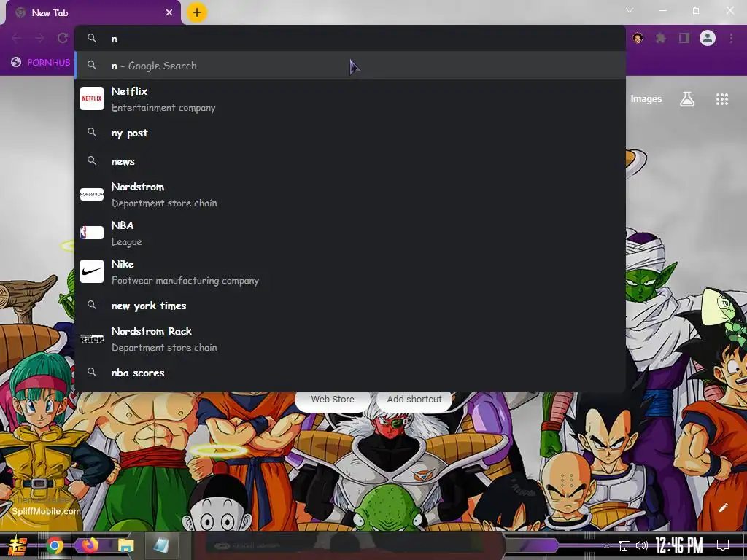Screen dimensions: 747x560
Task: Click the network icon in system tray
Action: pyautogui.click(x=624, y=545)
